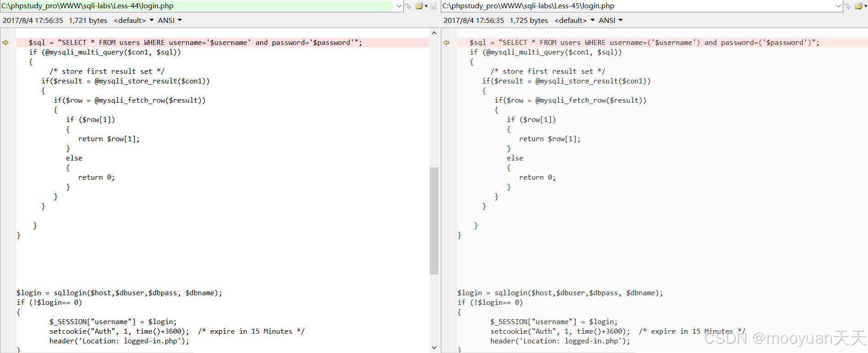Open the left pane ANSI encoding dropdown

click(170, 20)
